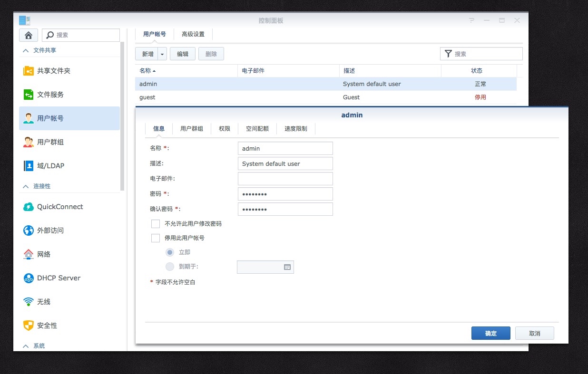
Task: Open the 域/LDAP icon
Action: [29, 166]
